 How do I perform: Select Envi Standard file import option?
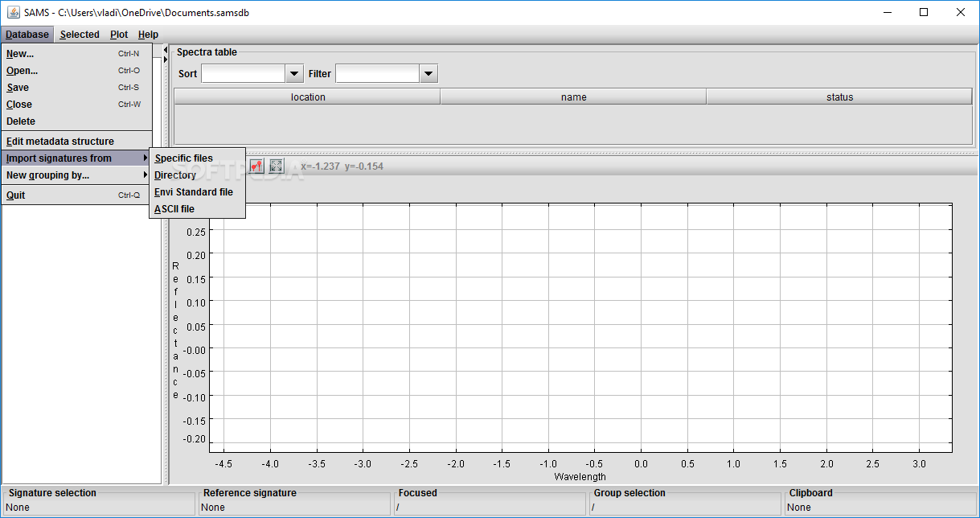(197, 192)
